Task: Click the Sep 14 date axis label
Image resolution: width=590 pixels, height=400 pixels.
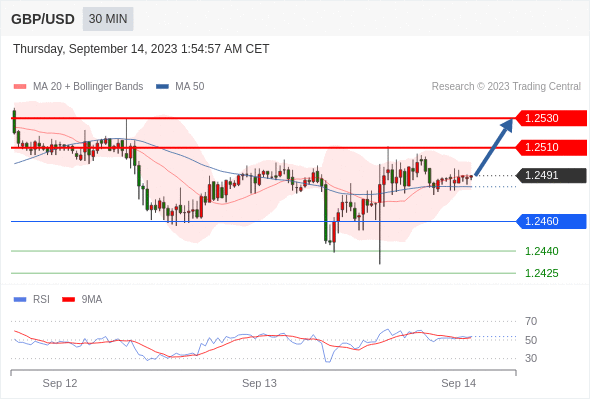Action: (x=458, y=383)
